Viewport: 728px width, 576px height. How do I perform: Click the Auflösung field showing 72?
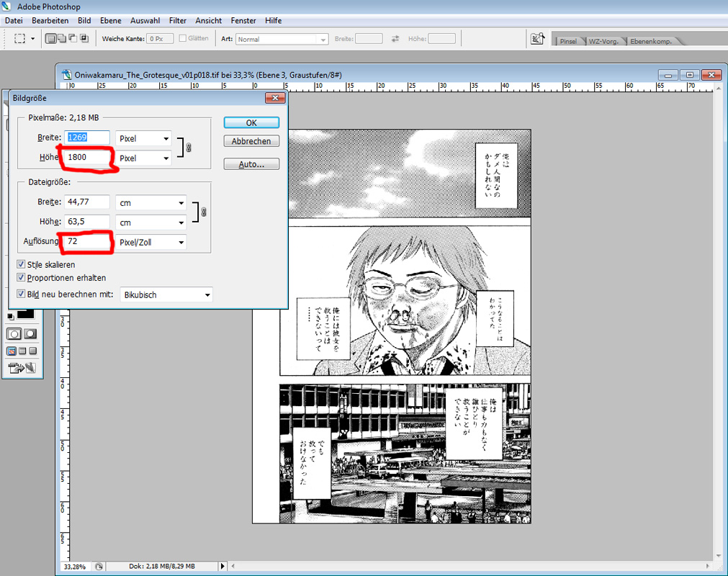tap(87, 241)
